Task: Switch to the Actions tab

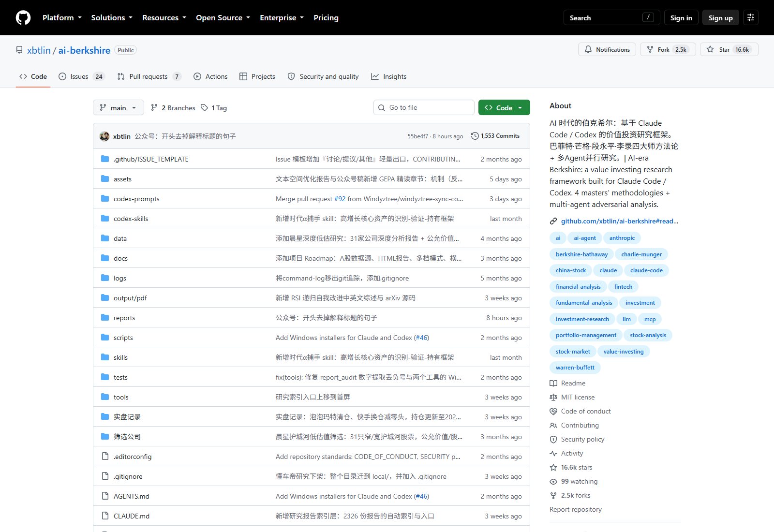Action: 210,76
